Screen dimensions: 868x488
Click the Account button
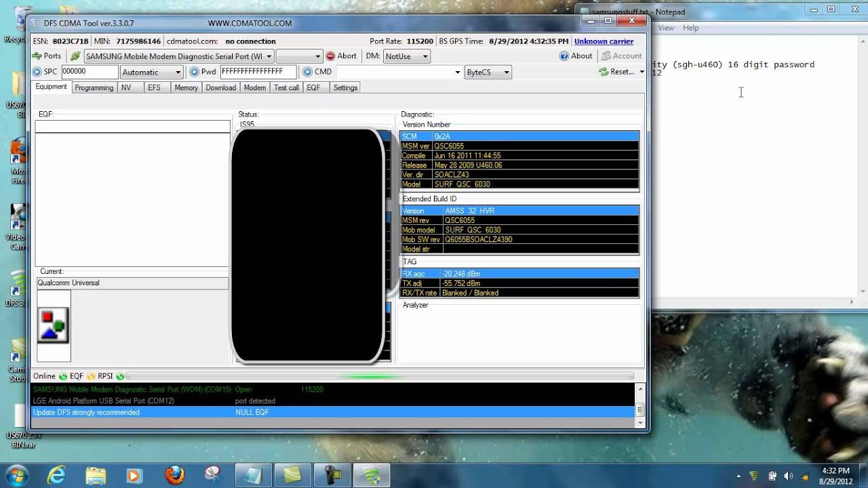[x=621, y=56]
